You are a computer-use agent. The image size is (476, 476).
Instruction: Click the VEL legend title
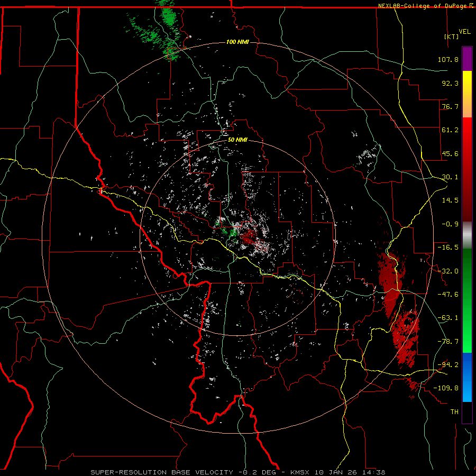(x=465, y=32)
